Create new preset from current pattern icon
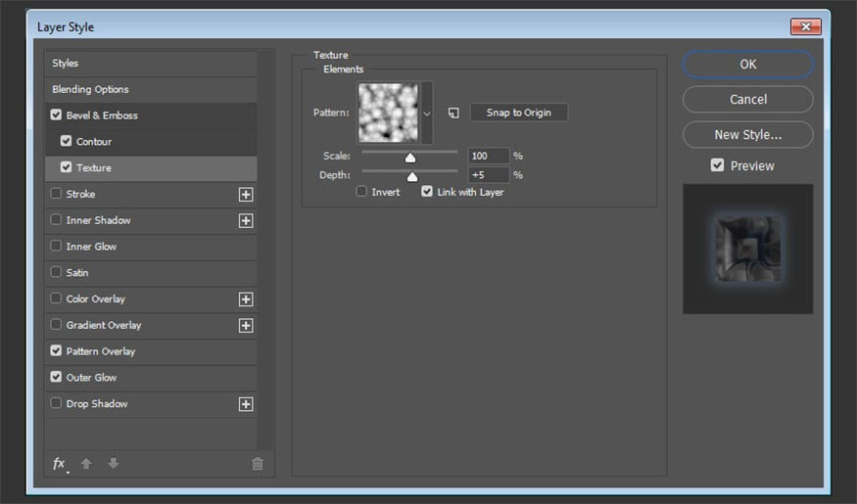Viewport: 857px width, 504px height. tap(453, 113)
